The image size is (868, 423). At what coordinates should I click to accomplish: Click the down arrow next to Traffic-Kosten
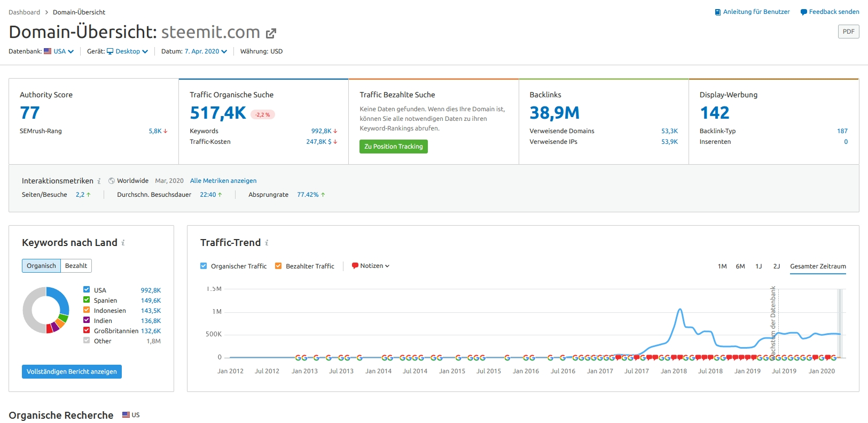click(x=335, y=142)
